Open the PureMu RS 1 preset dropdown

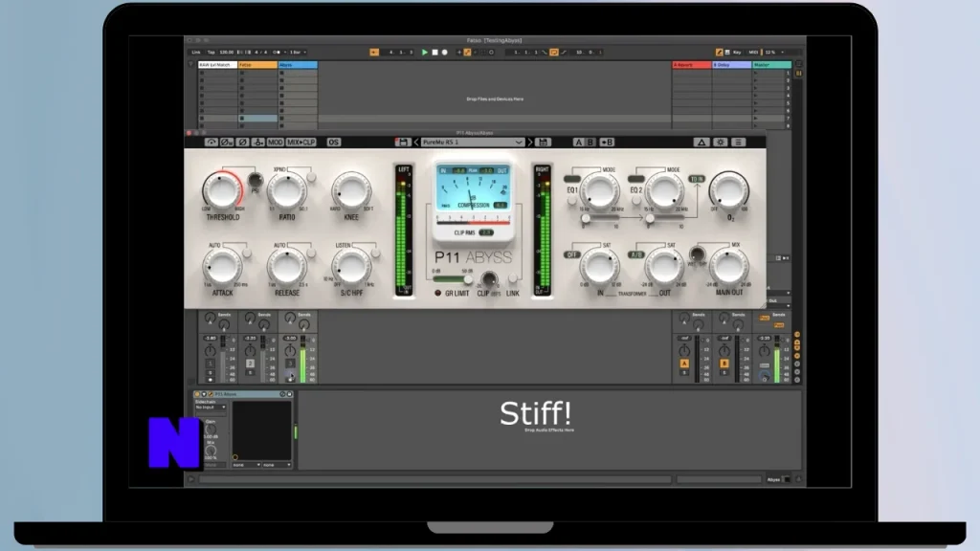click(x=472, y=143)
